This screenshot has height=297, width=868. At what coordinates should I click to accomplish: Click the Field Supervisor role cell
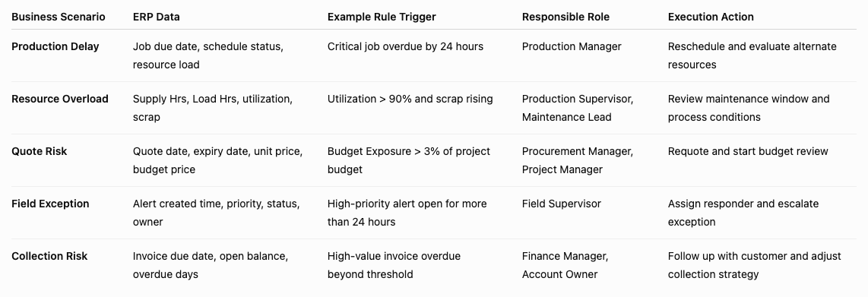pos(562,204)
